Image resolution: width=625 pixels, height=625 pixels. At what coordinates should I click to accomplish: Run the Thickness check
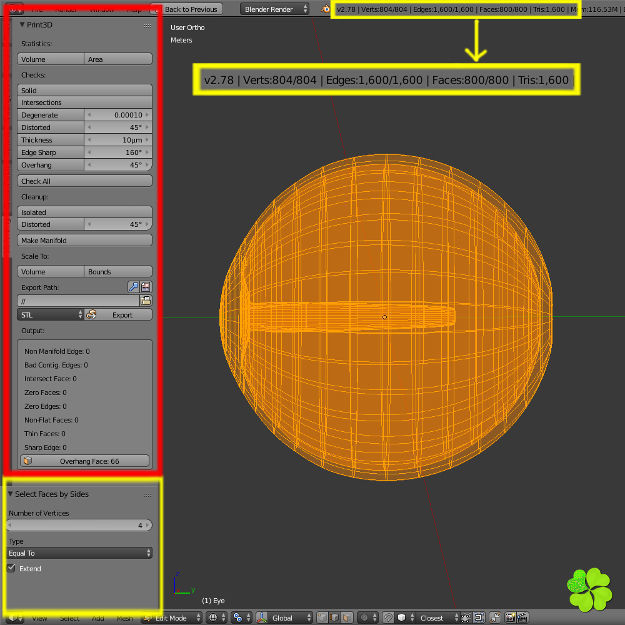coord(51,140)
